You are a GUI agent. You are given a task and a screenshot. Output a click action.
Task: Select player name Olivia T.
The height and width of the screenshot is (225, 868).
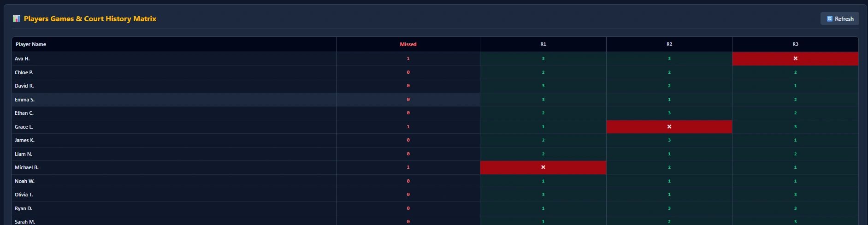(x=24, y=195)
